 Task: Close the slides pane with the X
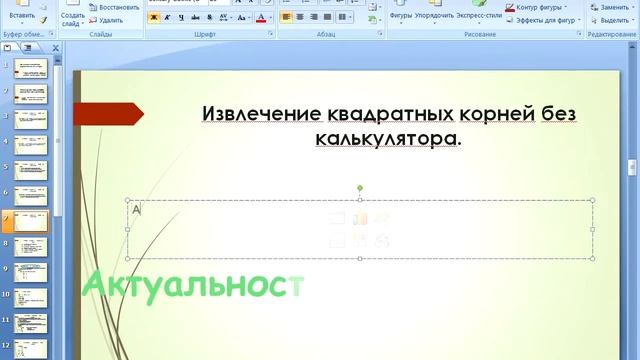tap(56, 48)
